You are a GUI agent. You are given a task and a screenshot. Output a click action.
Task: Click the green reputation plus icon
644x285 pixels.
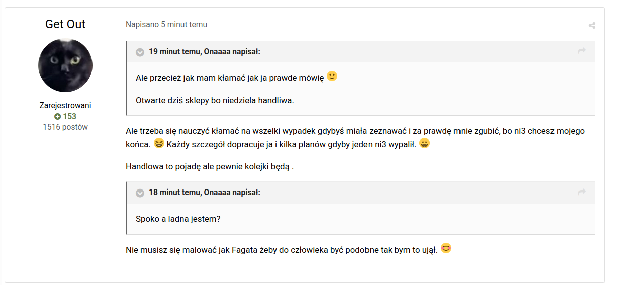click(57, 117)
